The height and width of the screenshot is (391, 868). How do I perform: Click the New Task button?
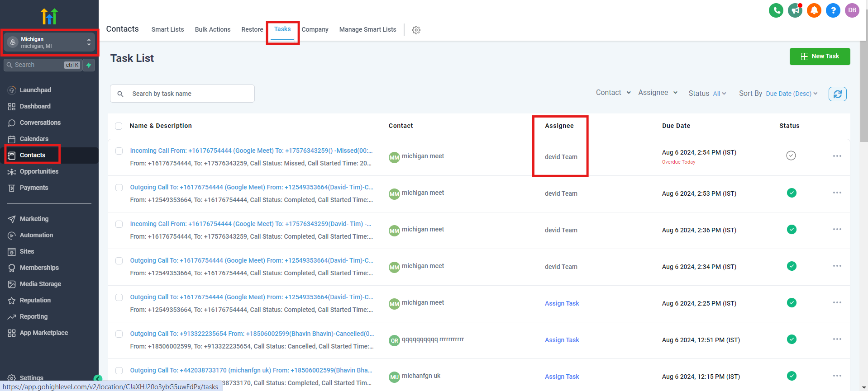point(820,57)
